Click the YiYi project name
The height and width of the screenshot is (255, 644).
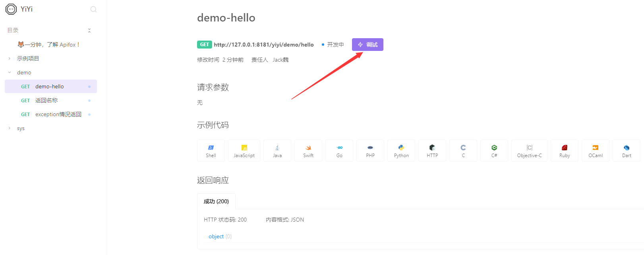(x=27, y=9)
